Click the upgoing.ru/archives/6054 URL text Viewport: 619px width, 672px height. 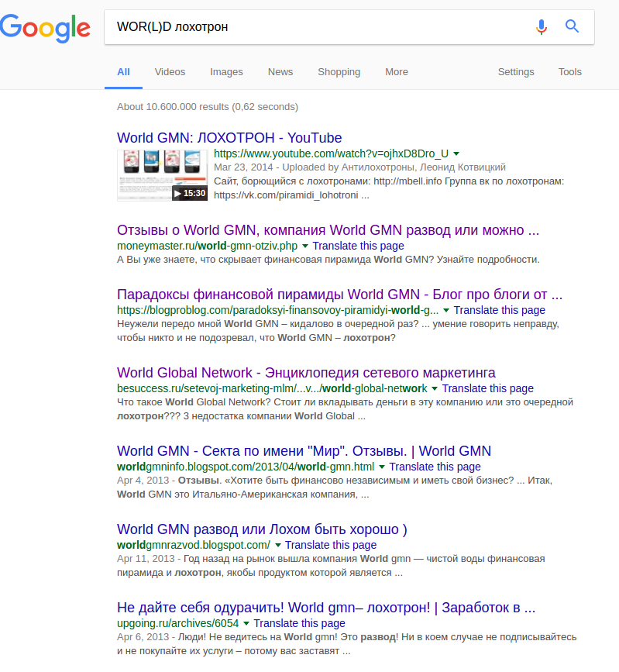coord(177,624)
